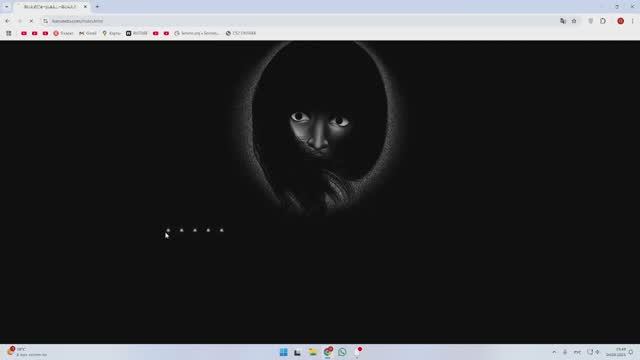Open the second YouTube bookmark
This screenshot has height=360, width=640.
35,33
